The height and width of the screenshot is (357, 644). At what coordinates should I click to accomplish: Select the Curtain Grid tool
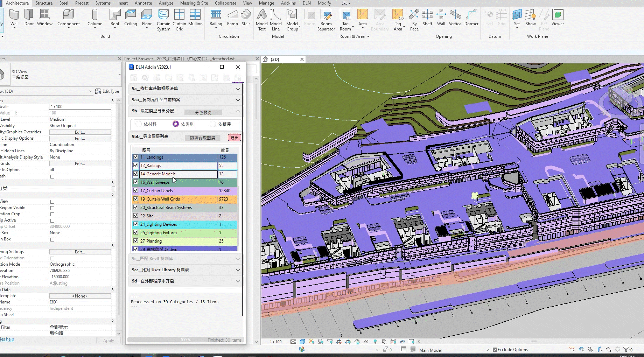click(179, 20)
